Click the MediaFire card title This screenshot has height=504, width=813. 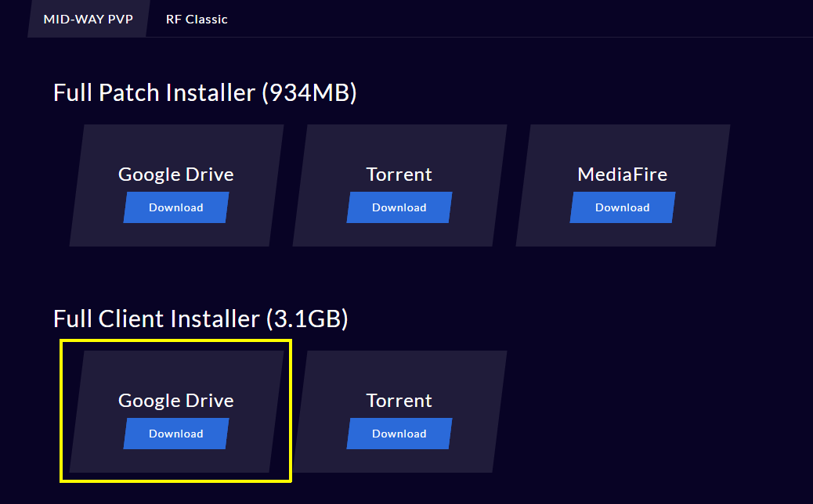[x=622, y=175]
